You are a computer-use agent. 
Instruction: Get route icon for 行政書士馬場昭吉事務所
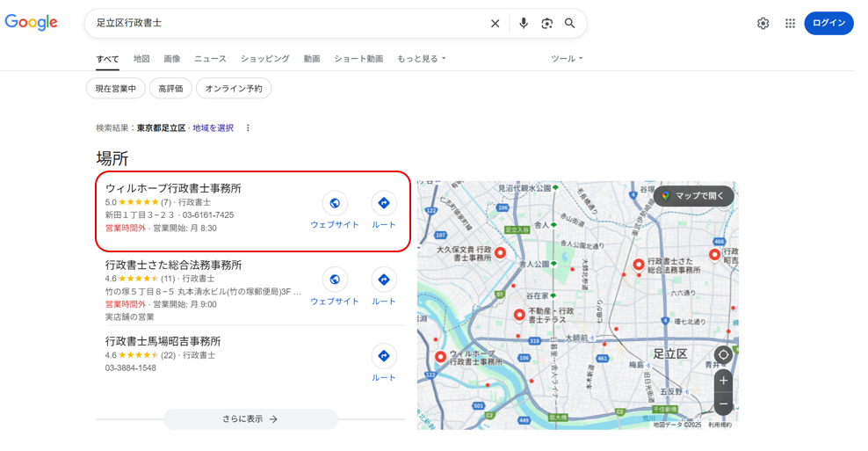tap(384, 356)
